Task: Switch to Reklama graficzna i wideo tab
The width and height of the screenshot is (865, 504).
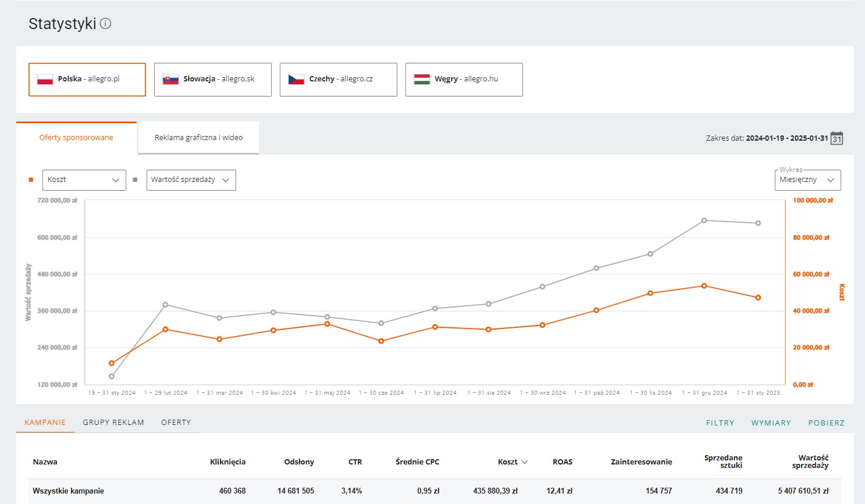Action: [x=198, y=138]
